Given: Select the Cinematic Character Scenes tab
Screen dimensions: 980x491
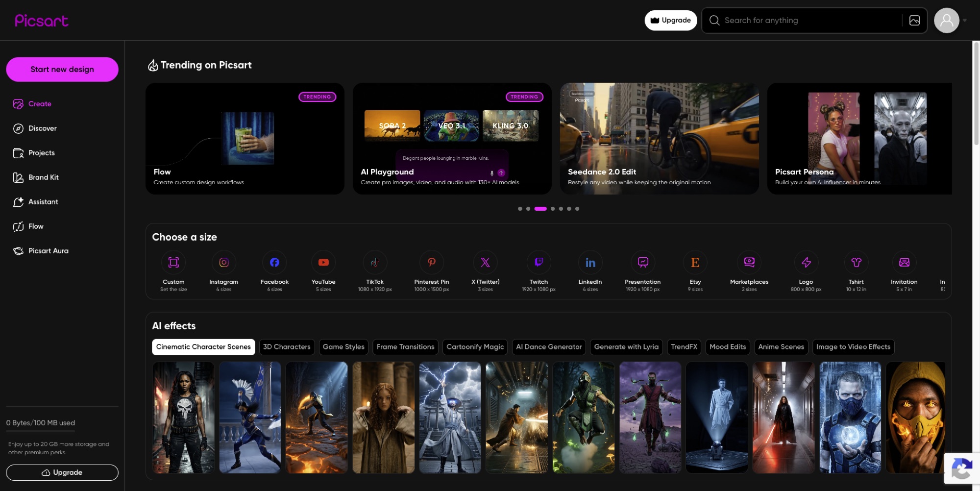Looking at the screenshot, I should tap(203, 347).
